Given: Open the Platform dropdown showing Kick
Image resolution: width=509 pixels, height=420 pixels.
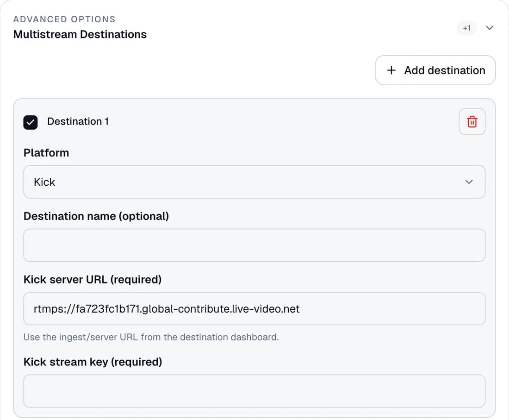Looking at the screenshot, I should (x=254, y=182).
